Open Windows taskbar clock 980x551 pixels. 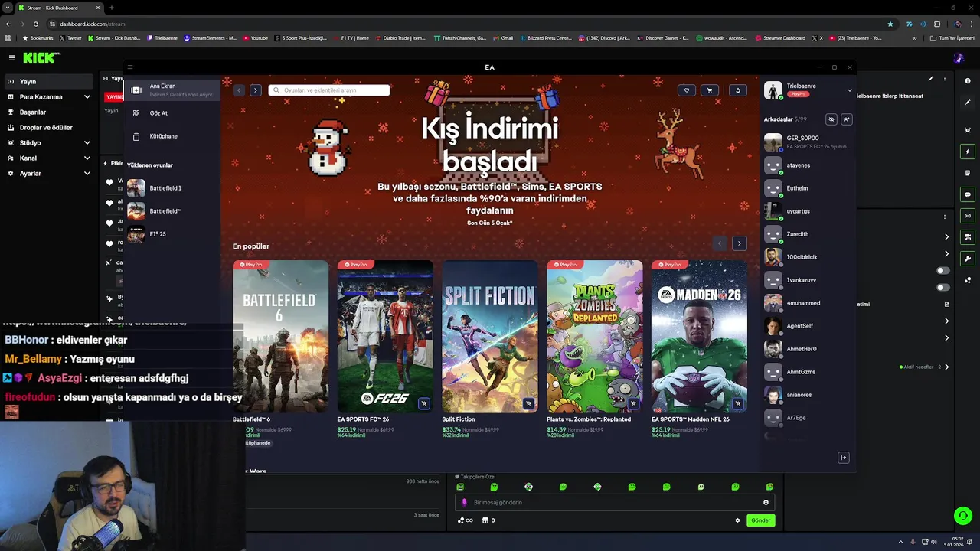pyautogui.click(x=953, y=542)
